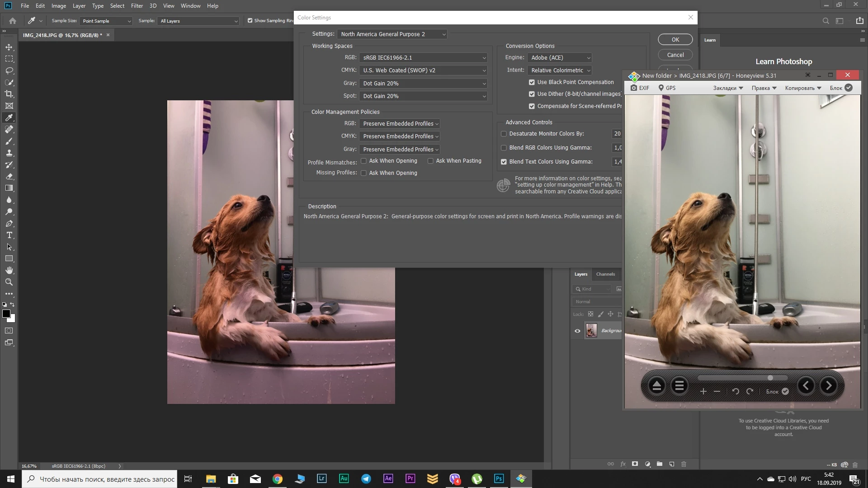Screen dimensions: 868x488
Task: Enable Ask When Pasting for mismatches
Action: pyautogui.click(x=430, y=161)
